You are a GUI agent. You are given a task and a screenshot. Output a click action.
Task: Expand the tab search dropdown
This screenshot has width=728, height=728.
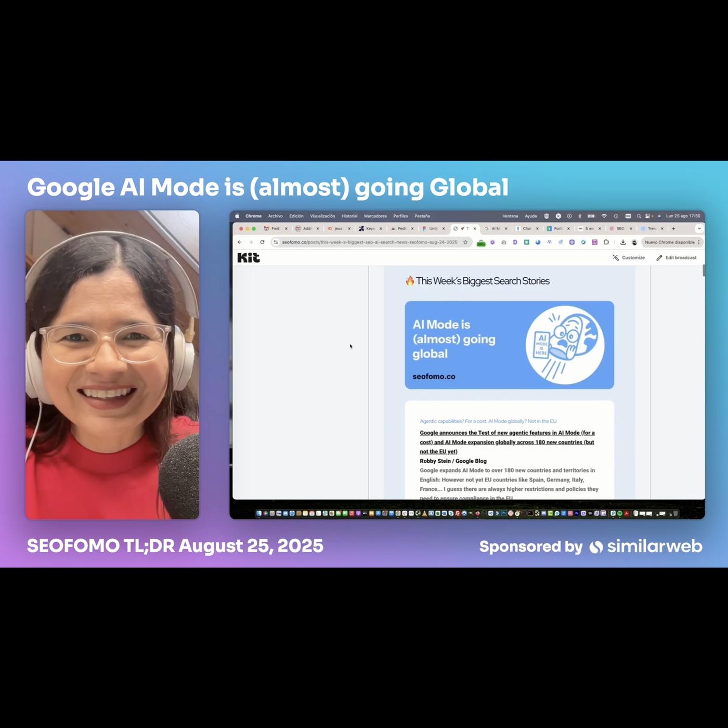pos(699,228)
